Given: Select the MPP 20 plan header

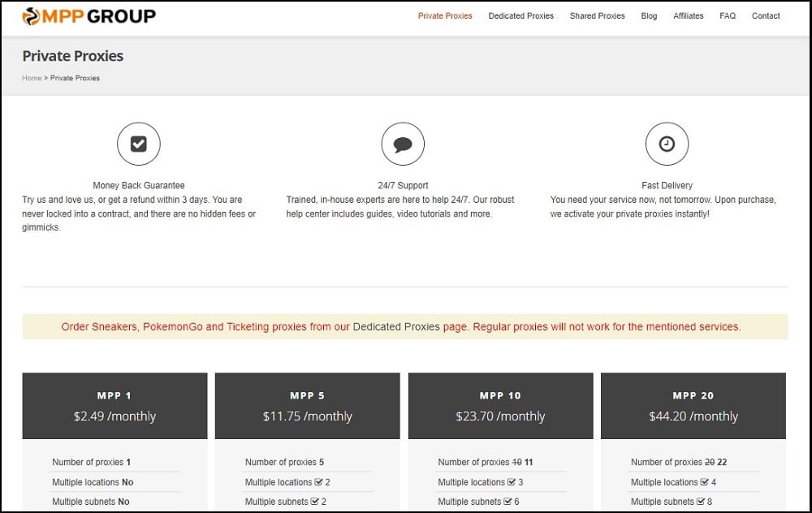Looking at the screenshot, I should (x=693, y=406).
